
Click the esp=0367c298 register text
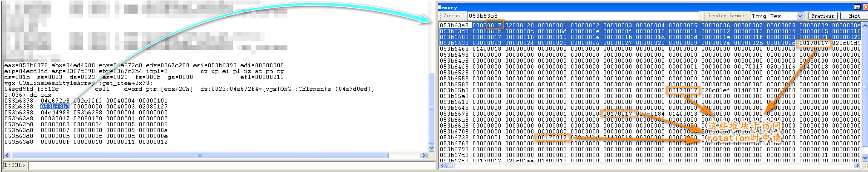click(x=73, y=71)
